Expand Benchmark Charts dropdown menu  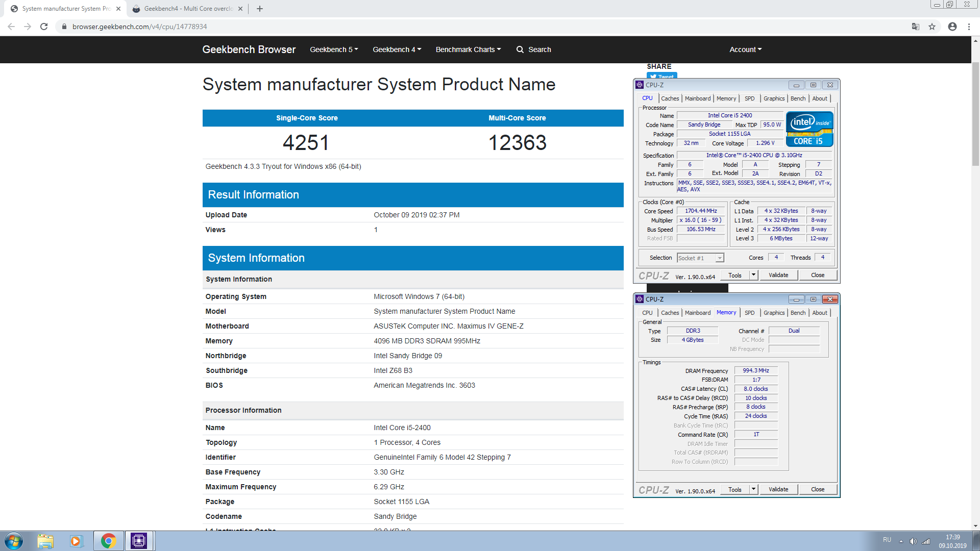pyautogui.click(x=468, y=49)
